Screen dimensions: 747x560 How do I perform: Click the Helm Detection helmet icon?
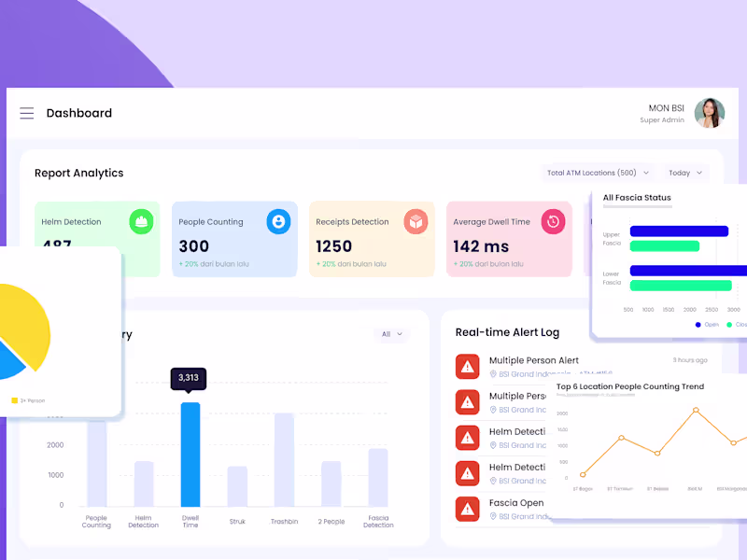click(x=141, y=221)
